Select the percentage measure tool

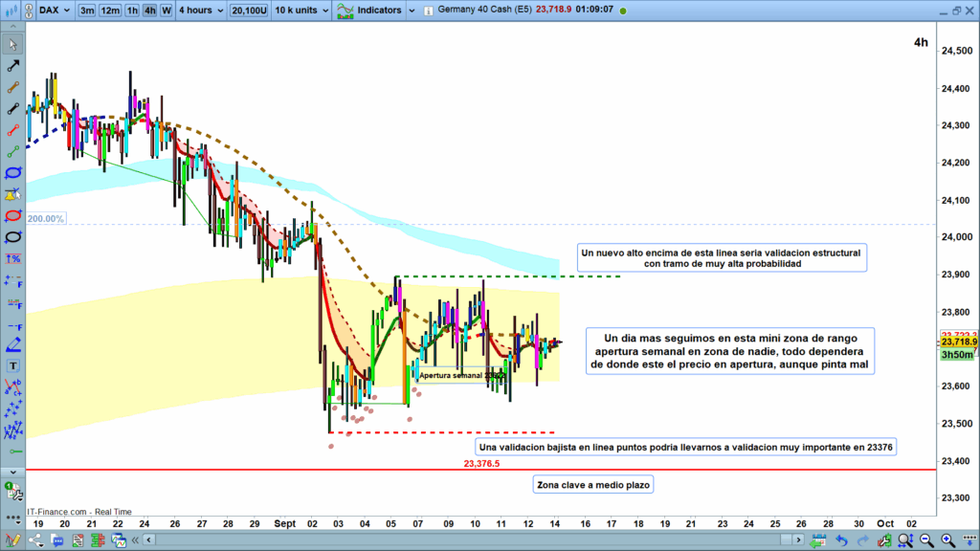(x=13, y=259)
